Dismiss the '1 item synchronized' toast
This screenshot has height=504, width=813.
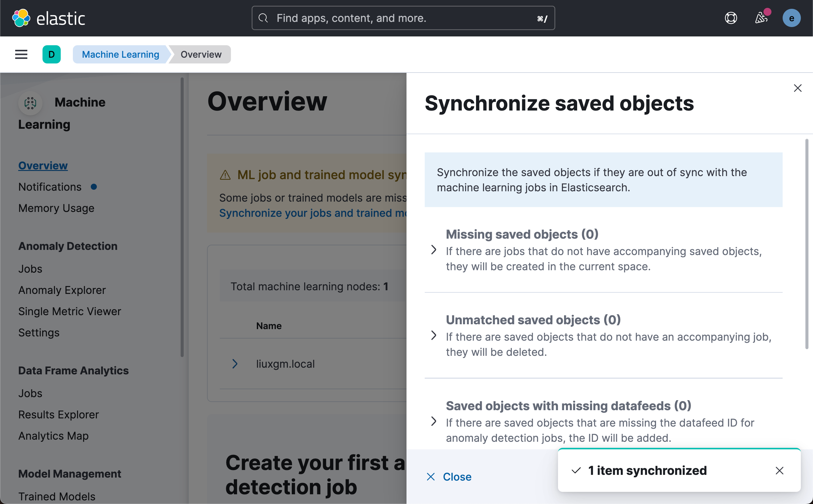coord(779,471)
